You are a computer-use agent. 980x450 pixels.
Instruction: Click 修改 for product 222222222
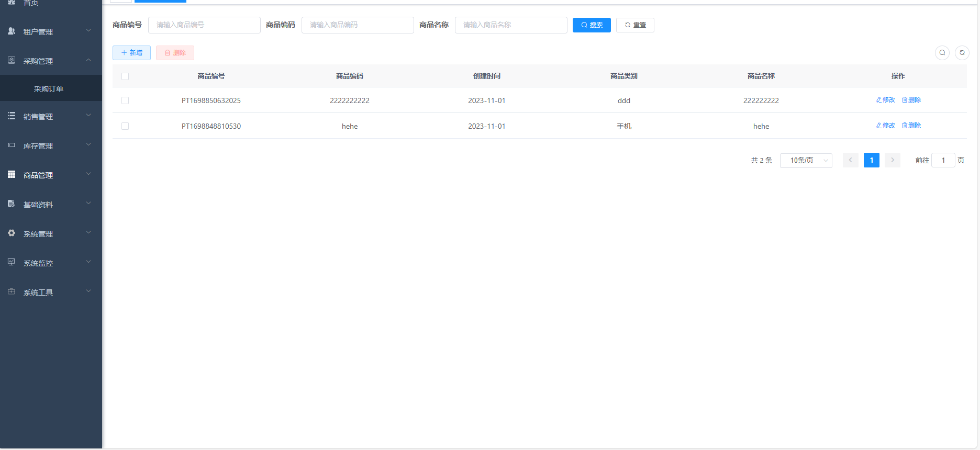click(x=886, y=100)
